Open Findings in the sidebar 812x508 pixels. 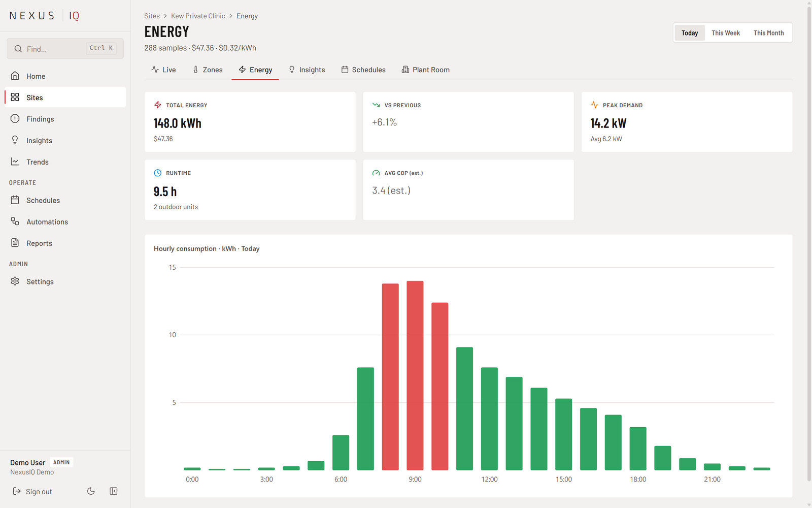(65, 119)
